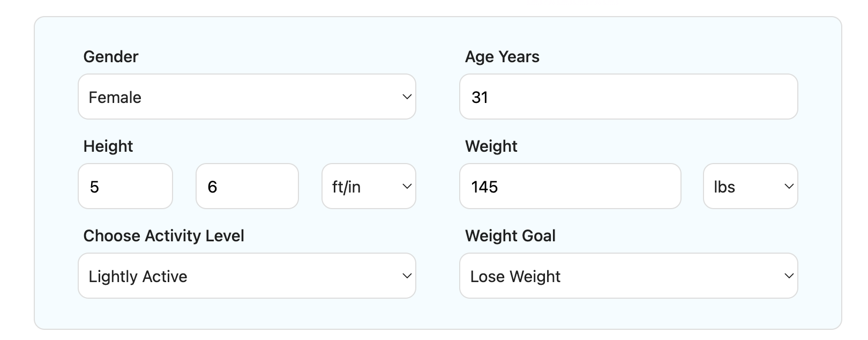
Task: Click the Height label
Action: 108,146
